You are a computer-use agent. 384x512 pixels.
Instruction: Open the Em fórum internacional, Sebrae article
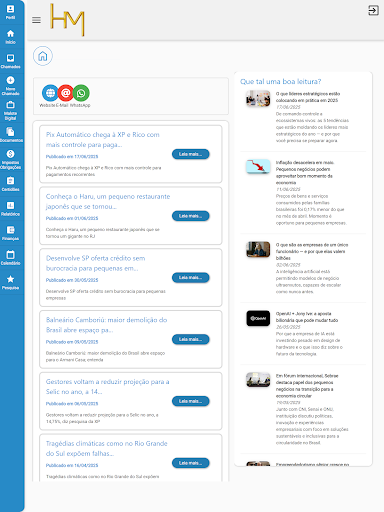(307, 386)
